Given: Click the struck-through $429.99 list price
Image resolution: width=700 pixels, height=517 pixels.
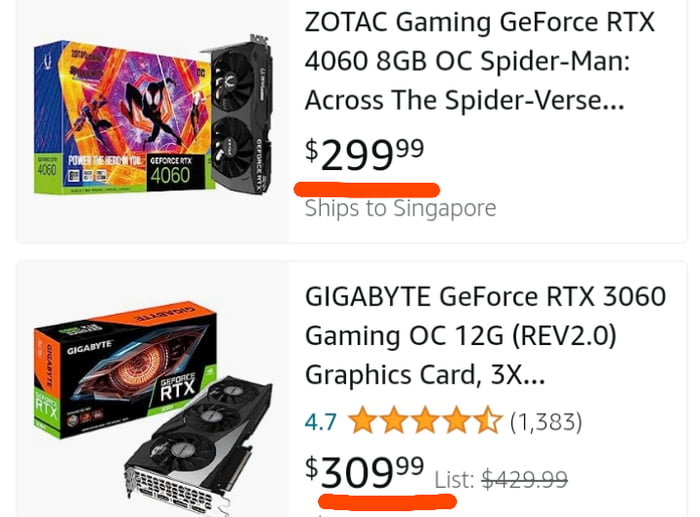Looking at the screenshot, I should pos(524,479).
